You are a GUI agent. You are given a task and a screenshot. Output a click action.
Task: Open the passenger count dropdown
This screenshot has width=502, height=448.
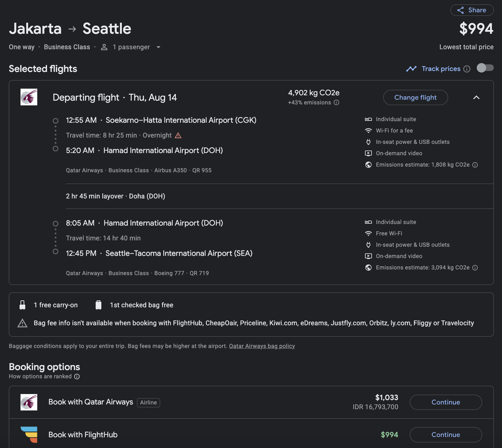pos(158,47)
